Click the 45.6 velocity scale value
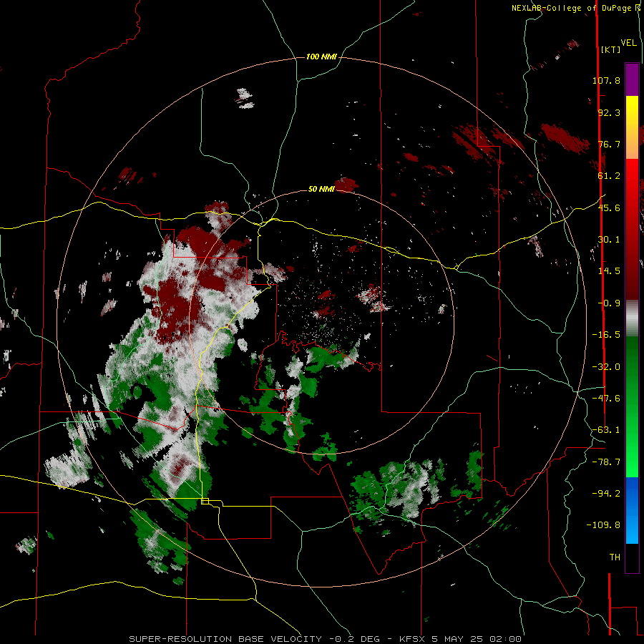The height and width of the screenshot is (644, 644). pyautogui.click(x=609, y=208)
